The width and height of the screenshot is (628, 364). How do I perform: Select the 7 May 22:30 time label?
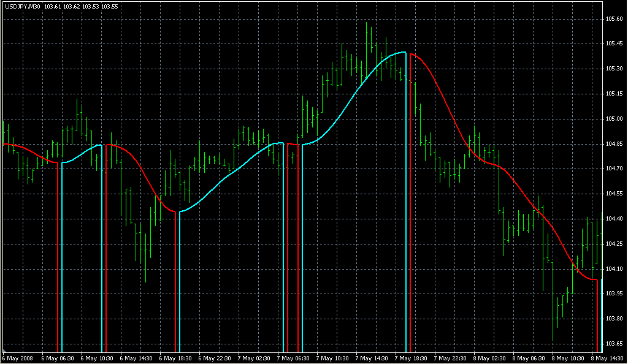(451, 358)
